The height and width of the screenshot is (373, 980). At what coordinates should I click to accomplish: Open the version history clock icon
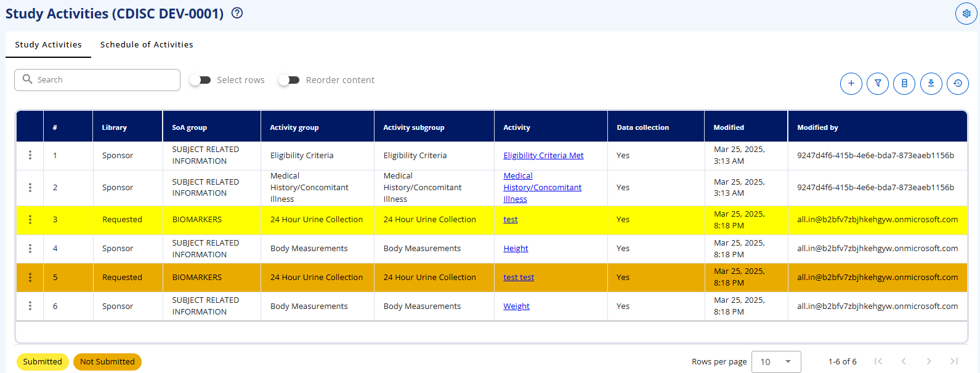point(958,83)
